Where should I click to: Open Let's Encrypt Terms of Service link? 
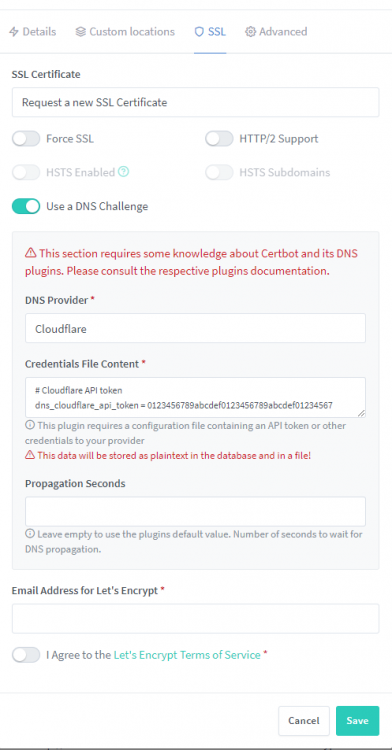pyautogui.click(x=187, y=655)
